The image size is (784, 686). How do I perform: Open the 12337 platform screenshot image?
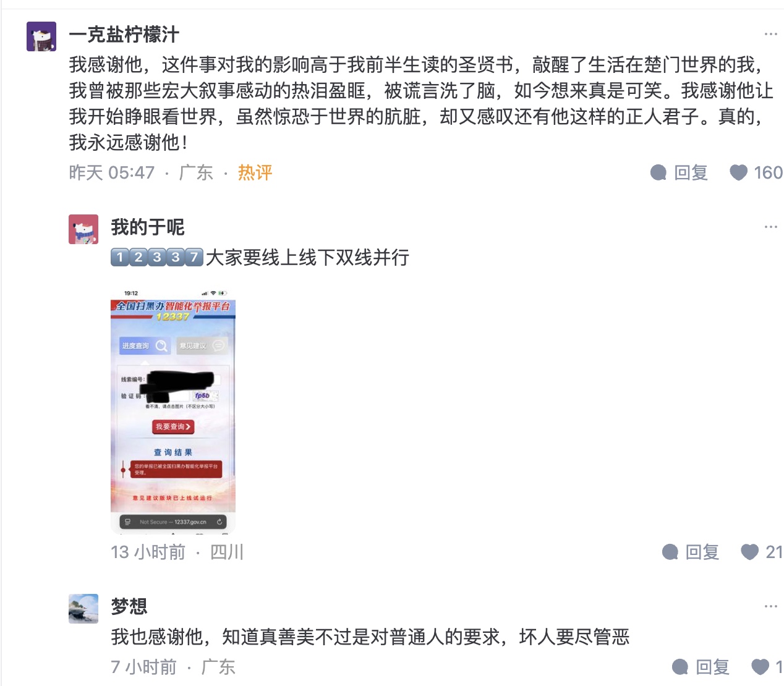[173, 410]
